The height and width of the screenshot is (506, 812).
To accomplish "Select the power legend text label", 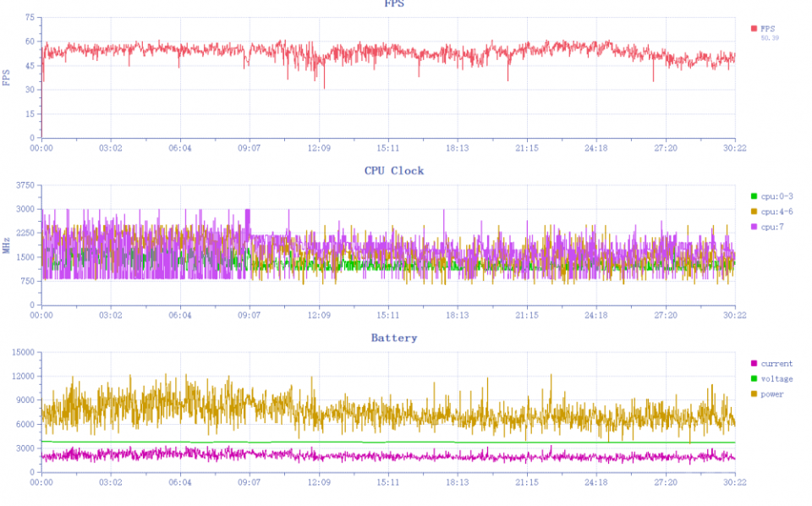I will (772, 394).
